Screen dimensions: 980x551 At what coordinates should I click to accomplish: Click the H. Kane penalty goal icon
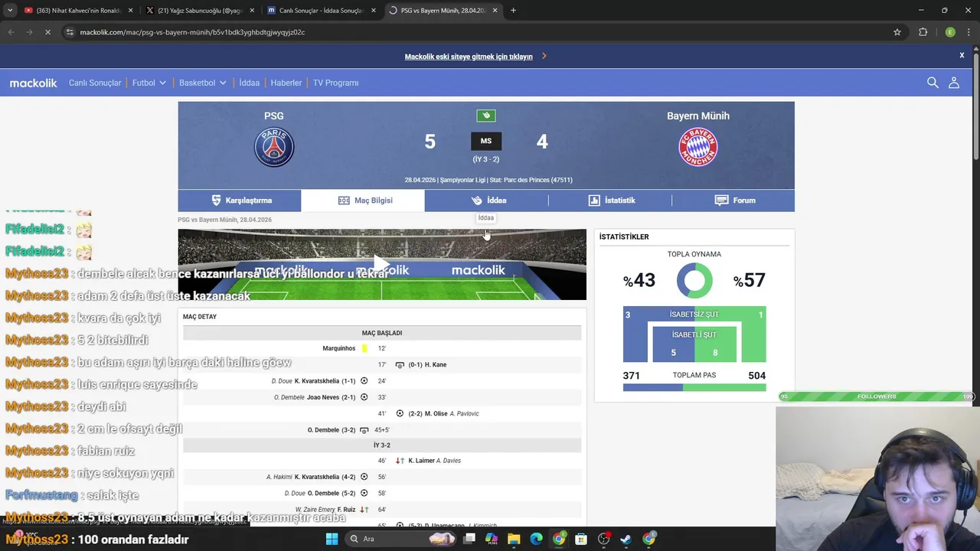400,365
